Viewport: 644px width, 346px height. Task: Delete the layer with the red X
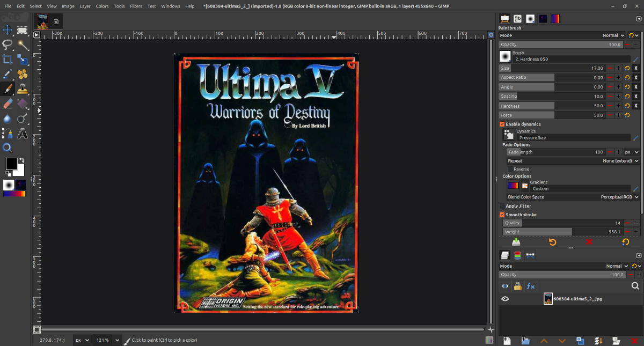(635, 341)
